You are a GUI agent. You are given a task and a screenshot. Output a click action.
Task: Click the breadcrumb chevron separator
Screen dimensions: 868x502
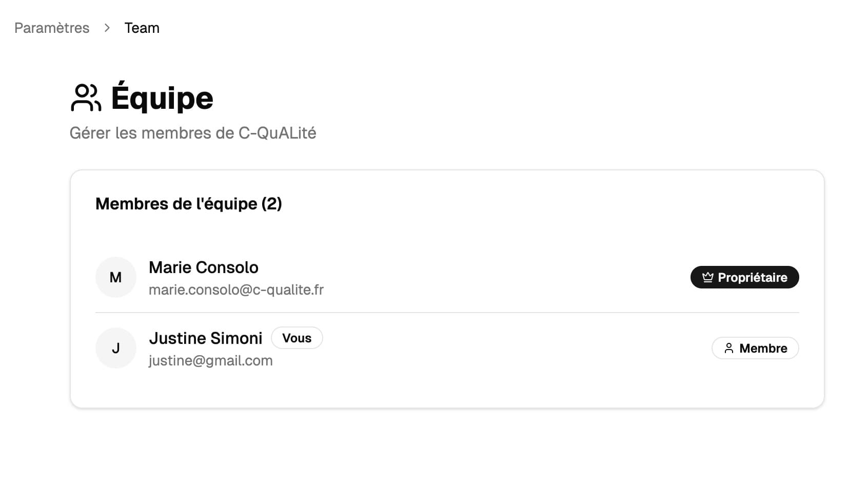click(107, 28)
